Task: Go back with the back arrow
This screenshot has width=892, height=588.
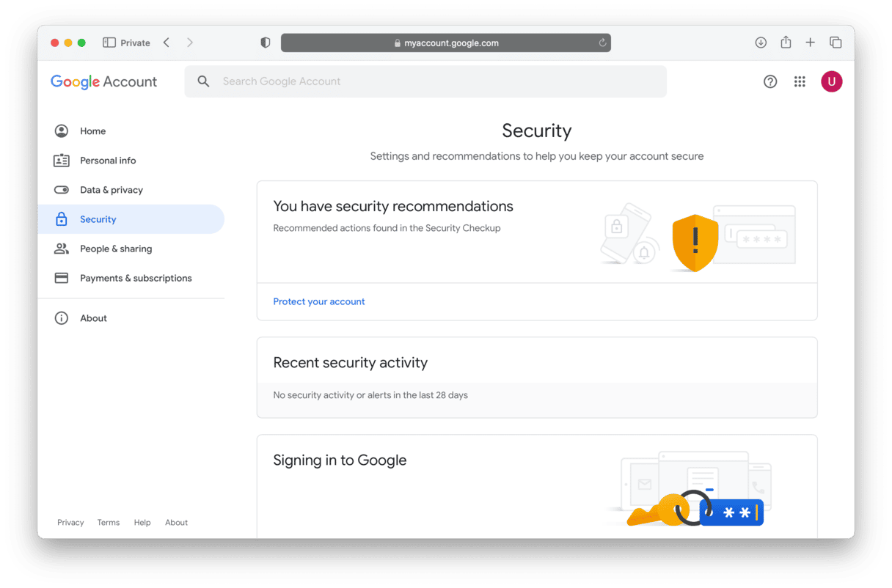Action: [167, 43]
